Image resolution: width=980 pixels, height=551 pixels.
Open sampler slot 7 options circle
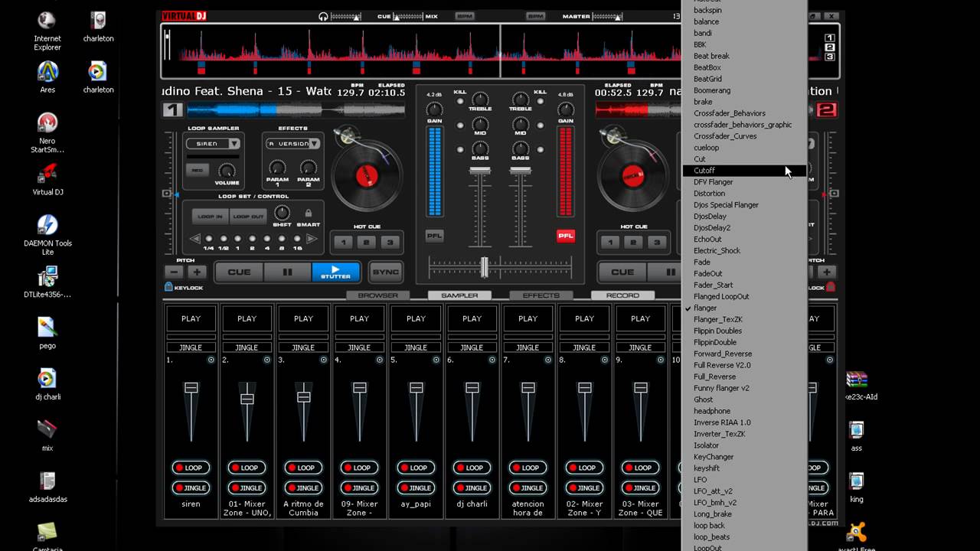click(548, 360)
